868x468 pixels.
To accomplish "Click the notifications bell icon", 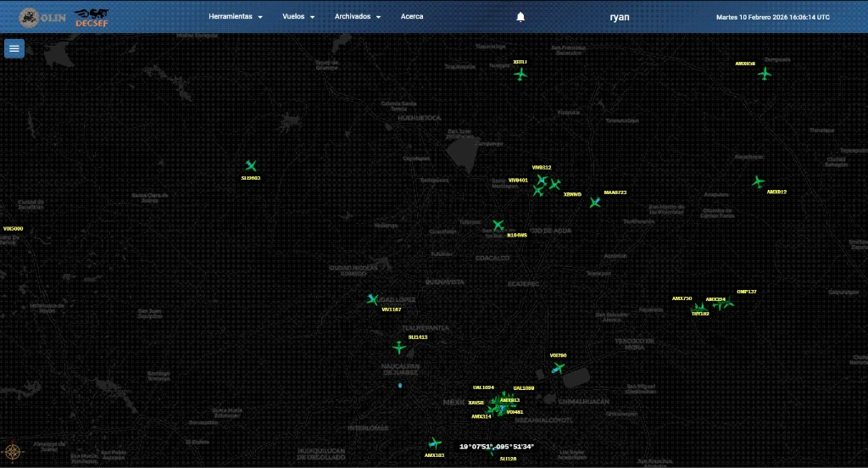I will click(x=520, y=17).
